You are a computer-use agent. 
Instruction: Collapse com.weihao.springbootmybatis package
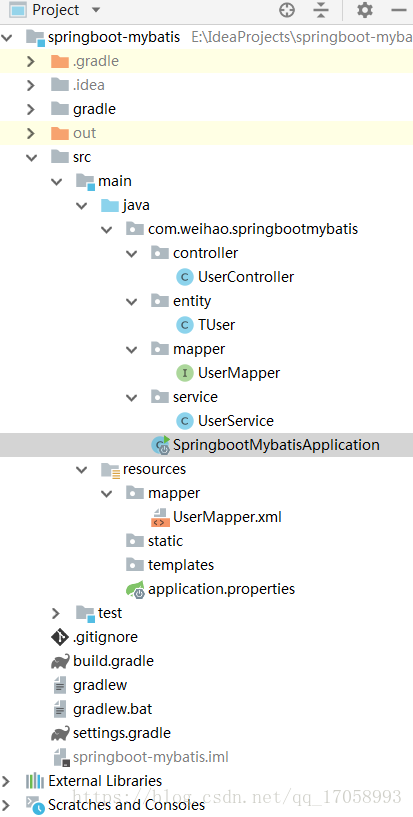click(x=106, y=230)
